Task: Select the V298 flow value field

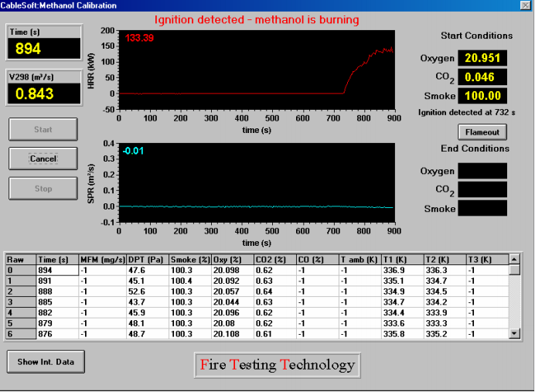Action: point(43,94)
